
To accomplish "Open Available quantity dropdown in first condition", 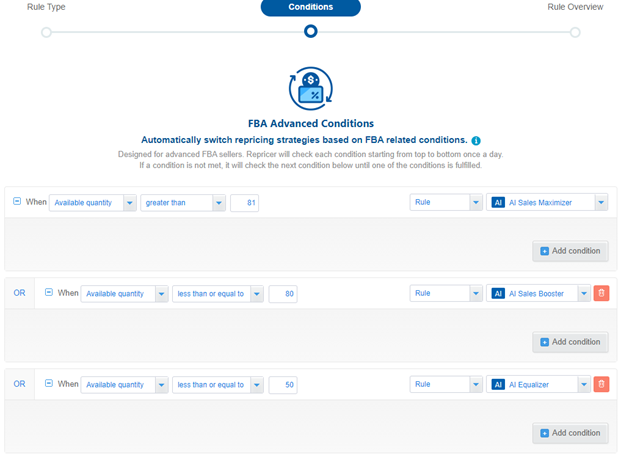I will click(93, 203).
